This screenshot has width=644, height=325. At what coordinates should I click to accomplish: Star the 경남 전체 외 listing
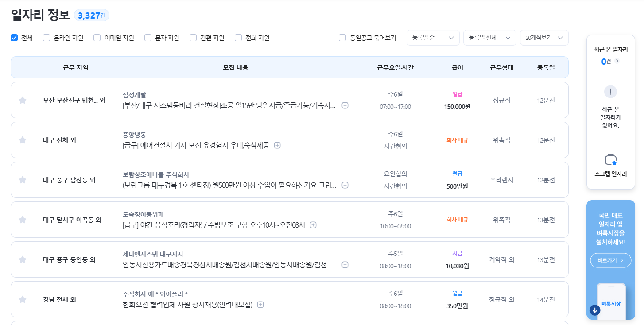click(x=23, y=299)
